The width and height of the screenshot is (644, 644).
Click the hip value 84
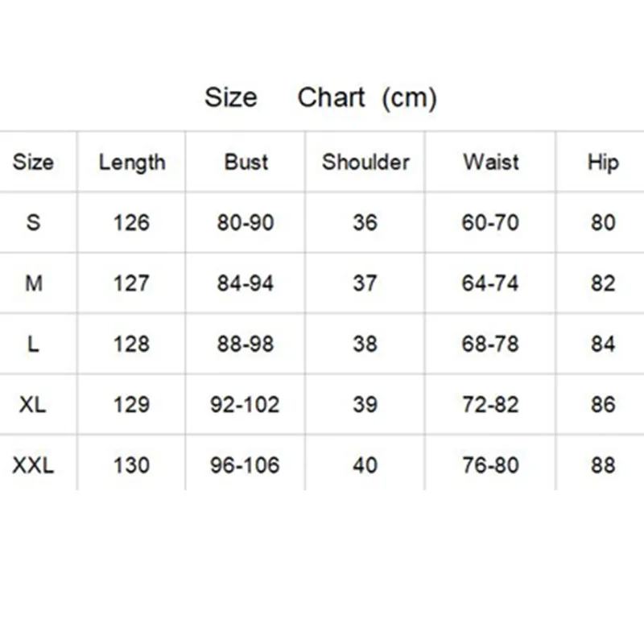click(602, 344)
